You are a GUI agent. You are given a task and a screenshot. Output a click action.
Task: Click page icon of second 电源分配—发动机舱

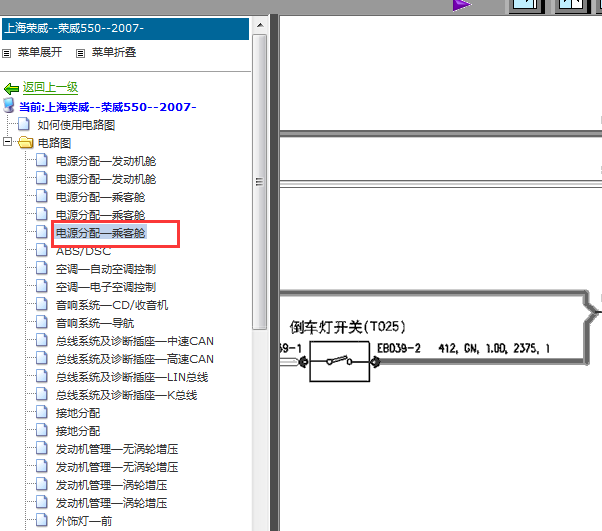coord(42,179)
